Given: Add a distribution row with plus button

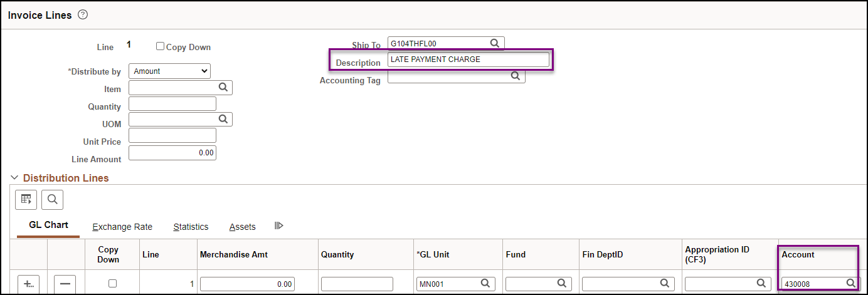Looking at the screenshot, I should [x=28, y=284].
